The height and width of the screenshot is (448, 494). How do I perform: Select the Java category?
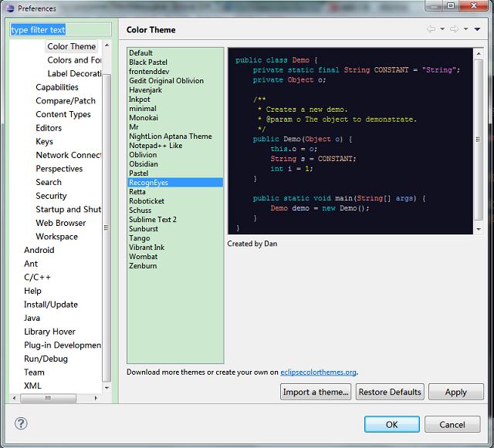click(32, 318)
